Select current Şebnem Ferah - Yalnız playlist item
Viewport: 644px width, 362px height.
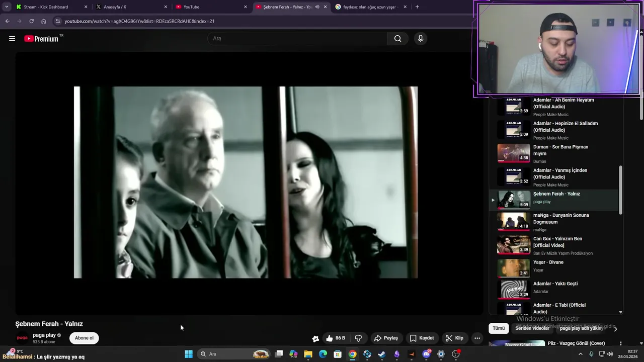coord(553,200)
